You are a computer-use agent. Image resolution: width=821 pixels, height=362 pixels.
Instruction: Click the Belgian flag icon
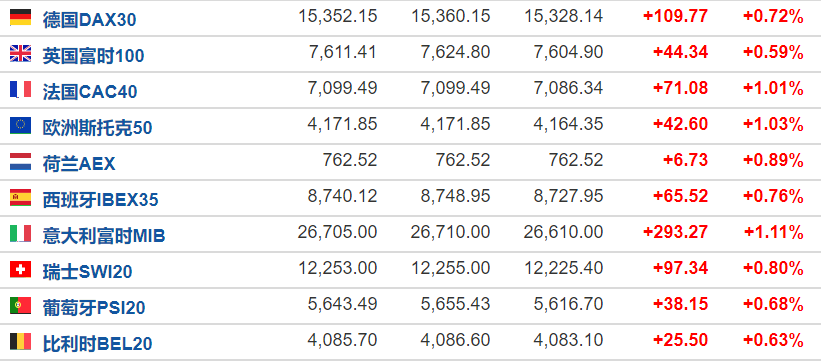(20, 342)
